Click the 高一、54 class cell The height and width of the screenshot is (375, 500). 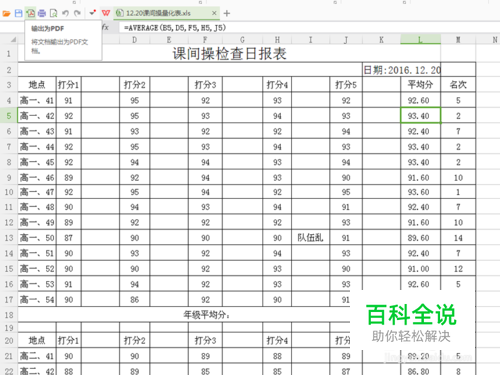click(37, 300)
